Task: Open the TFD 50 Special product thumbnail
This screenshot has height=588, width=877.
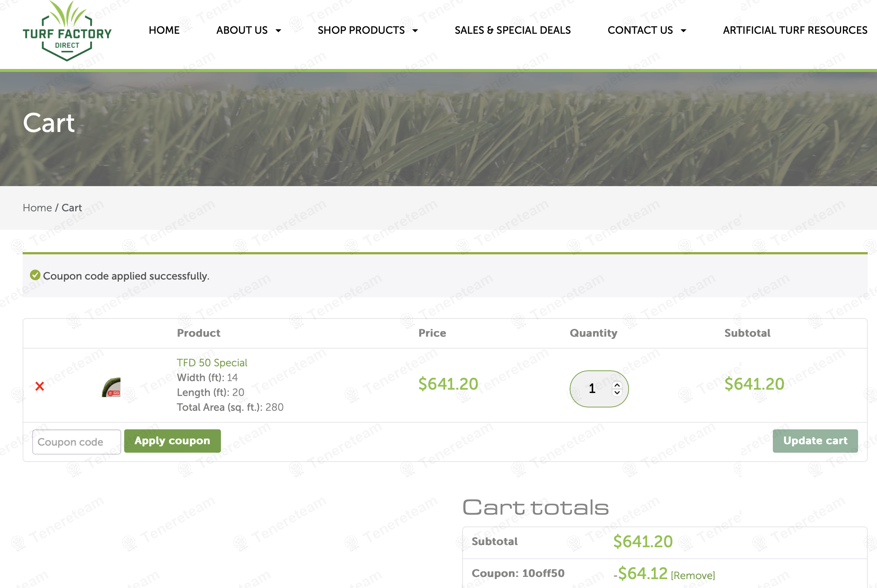Action: (x=111, y=387)
